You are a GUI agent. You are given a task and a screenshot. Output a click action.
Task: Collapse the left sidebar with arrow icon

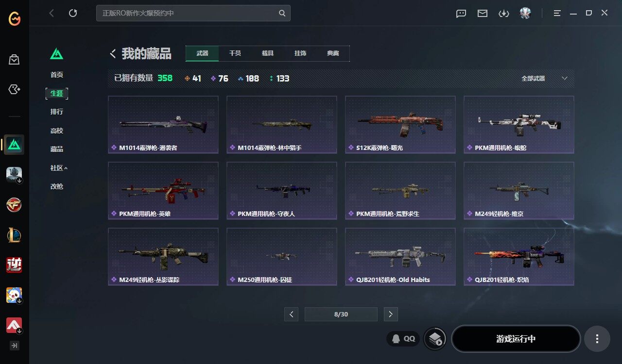tap(14, 346)
